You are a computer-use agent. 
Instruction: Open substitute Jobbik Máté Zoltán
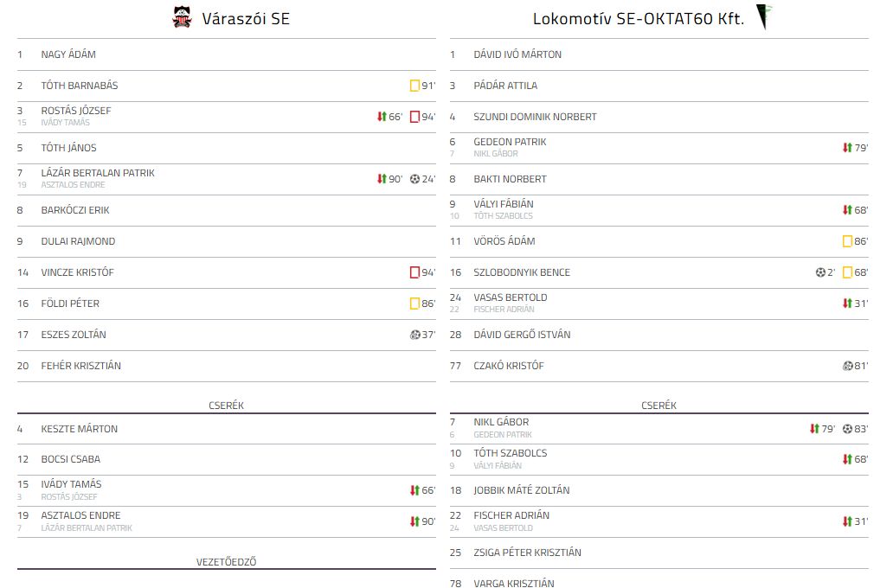click(x=522, y=490)
